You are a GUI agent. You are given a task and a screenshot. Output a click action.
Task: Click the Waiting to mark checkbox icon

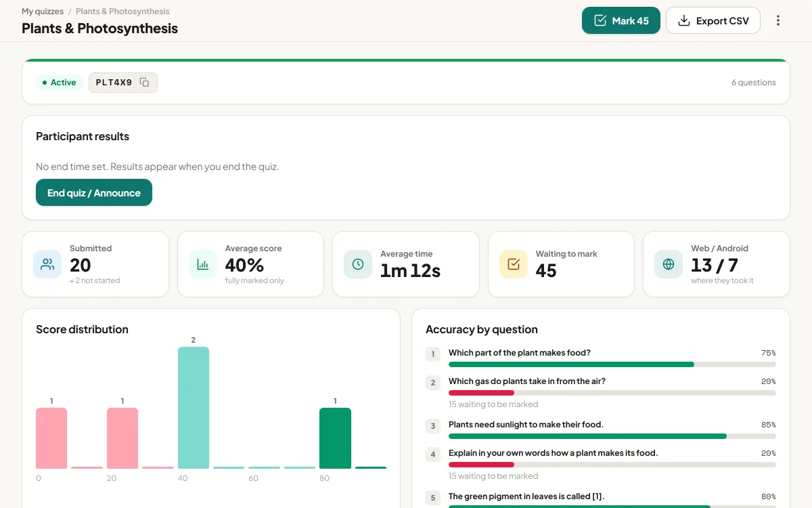pos(514,264)
